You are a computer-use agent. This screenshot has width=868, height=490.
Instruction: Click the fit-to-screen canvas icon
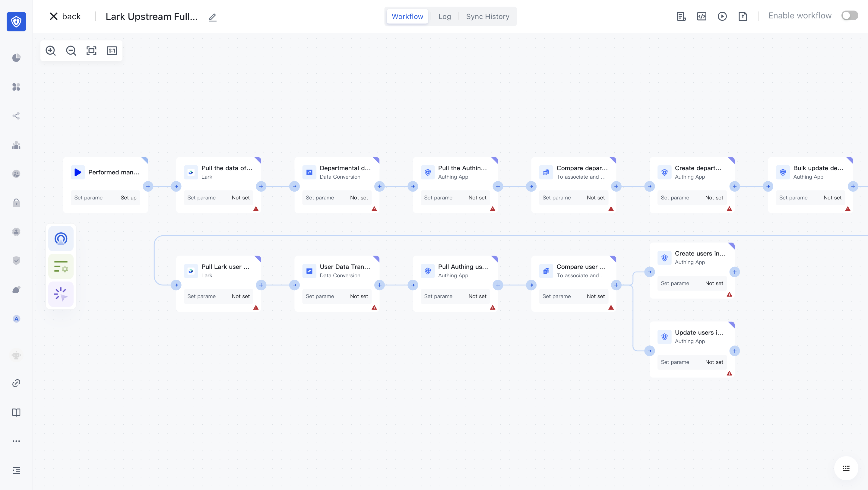pyautogui.click(x=91, y=51)
